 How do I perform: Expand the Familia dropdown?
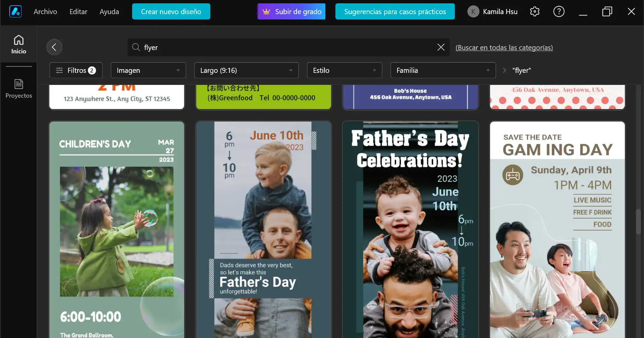pos(443,70)
